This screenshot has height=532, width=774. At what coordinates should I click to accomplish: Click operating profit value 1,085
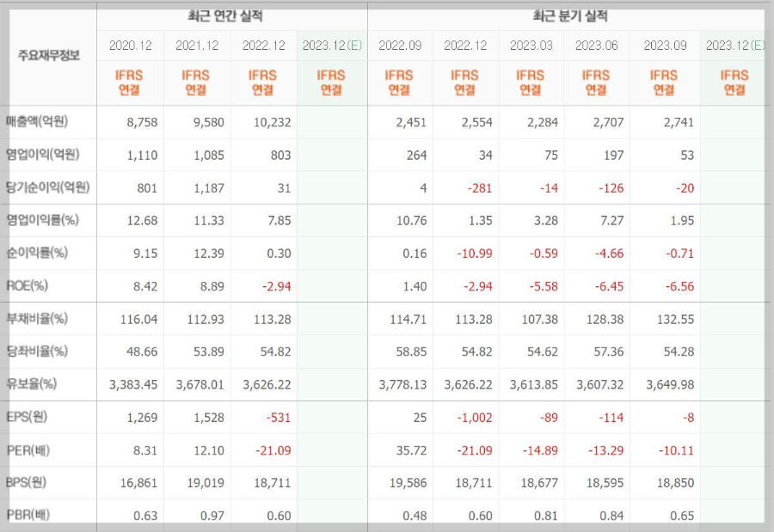[209, 156]
